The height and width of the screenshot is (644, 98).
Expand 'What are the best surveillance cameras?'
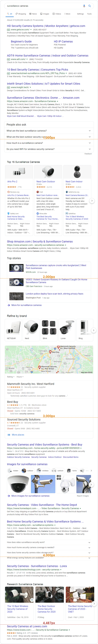tap(49, 131)
